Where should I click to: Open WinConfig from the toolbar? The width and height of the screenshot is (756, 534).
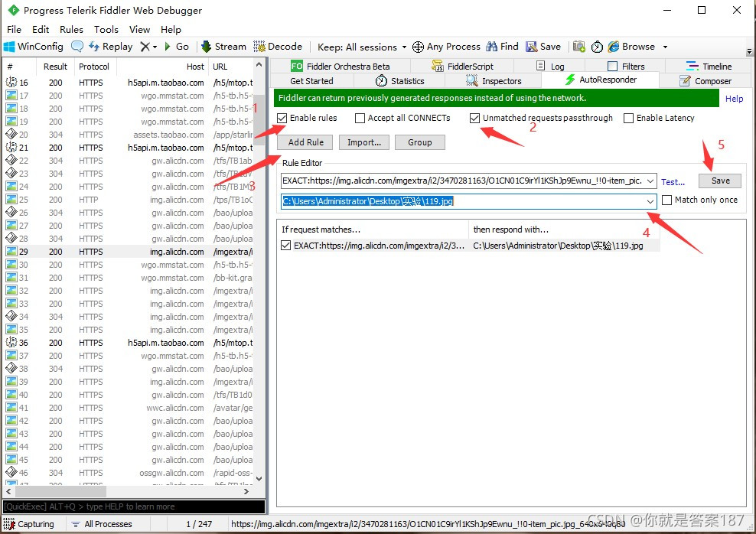(x=33, y=47)
